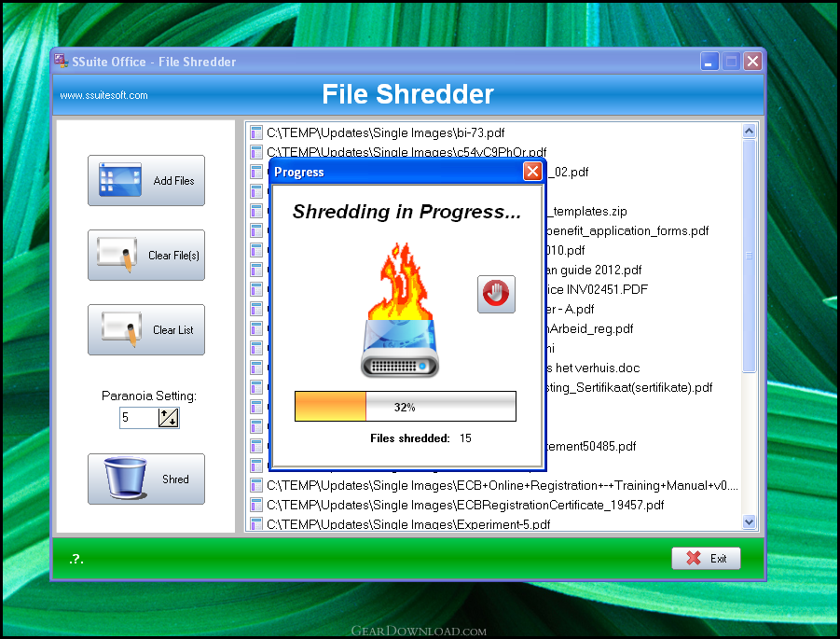
Task: Click the Add Files button
Action: click(146, 181)
